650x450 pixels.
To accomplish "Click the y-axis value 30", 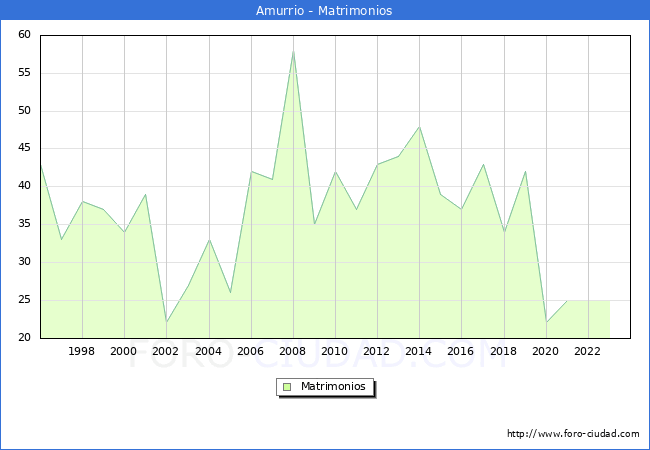I will point(24,261).
